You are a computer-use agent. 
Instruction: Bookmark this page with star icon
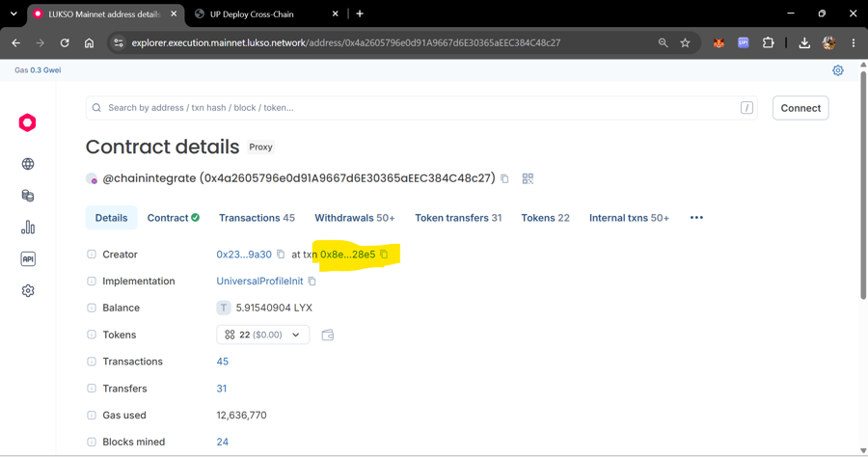(685, 42)
